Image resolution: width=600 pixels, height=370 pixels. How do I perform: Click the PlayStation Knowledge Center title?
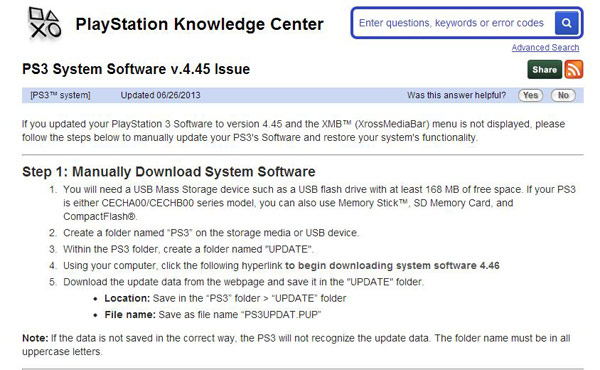(199, 24)
